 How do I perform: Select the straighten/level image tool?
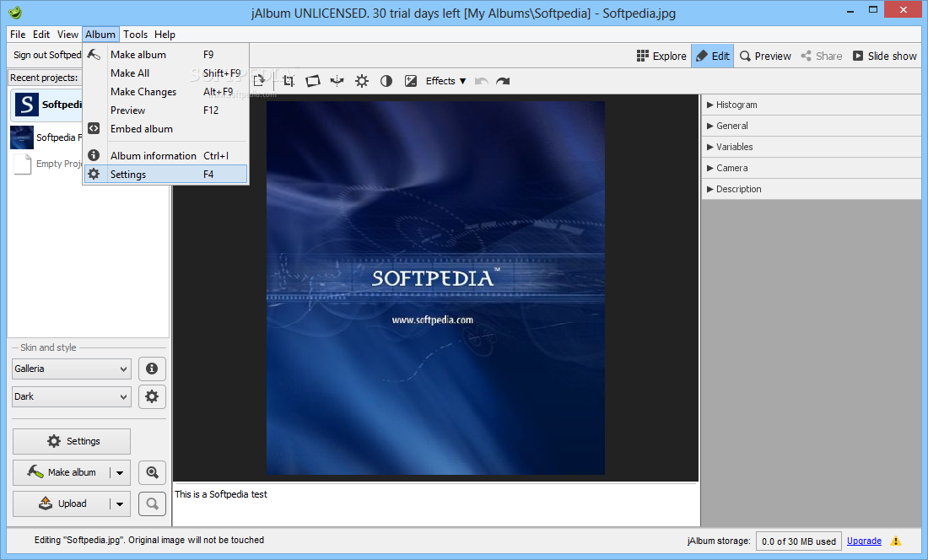pyautogui.click(x=312, y=81)
